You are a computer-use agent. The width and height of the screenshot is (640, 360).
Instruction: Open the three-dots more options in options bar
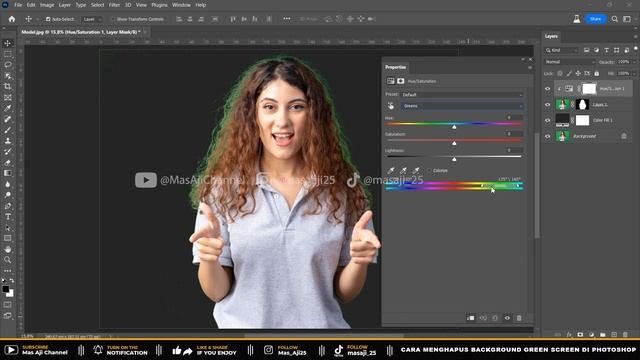coord(287,19)
